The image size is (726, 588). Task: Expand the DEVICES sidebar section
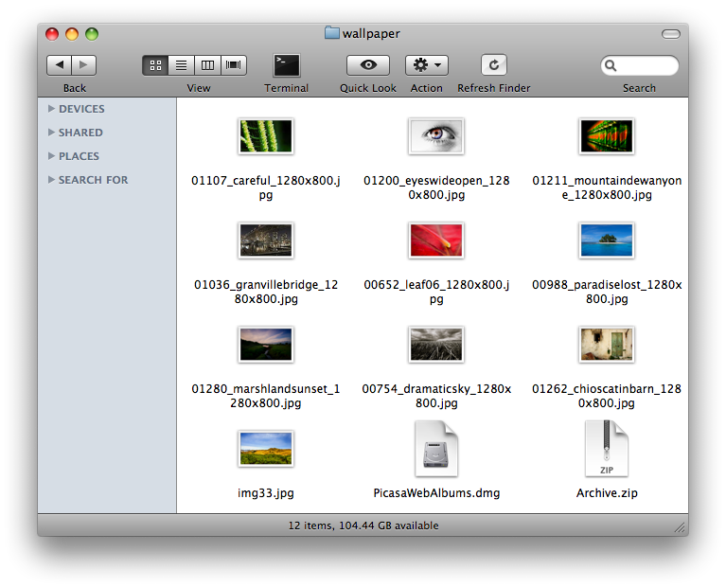click(51, 109)
